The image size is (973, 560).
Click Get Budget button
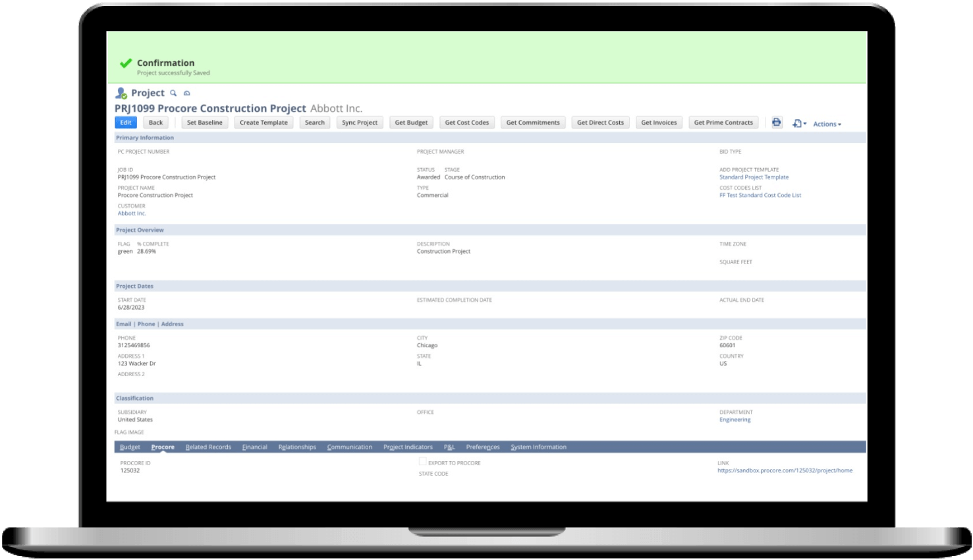coord(411,123)
